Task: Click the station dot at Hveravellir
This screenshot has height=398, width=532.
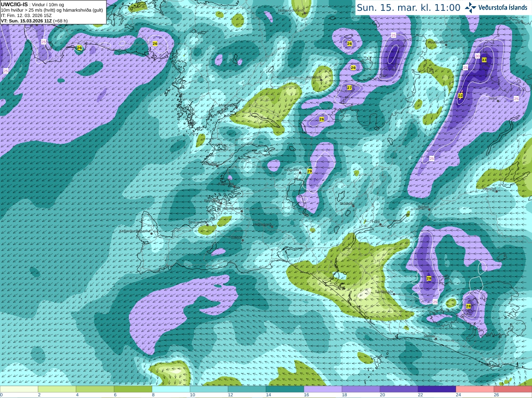Action: (446, 44)
